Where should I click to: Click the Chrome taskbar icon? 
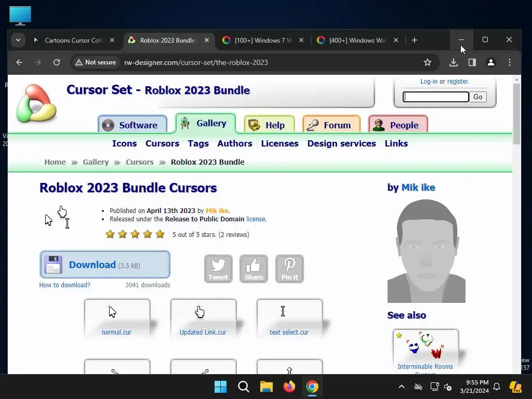(x=312, y=387)
